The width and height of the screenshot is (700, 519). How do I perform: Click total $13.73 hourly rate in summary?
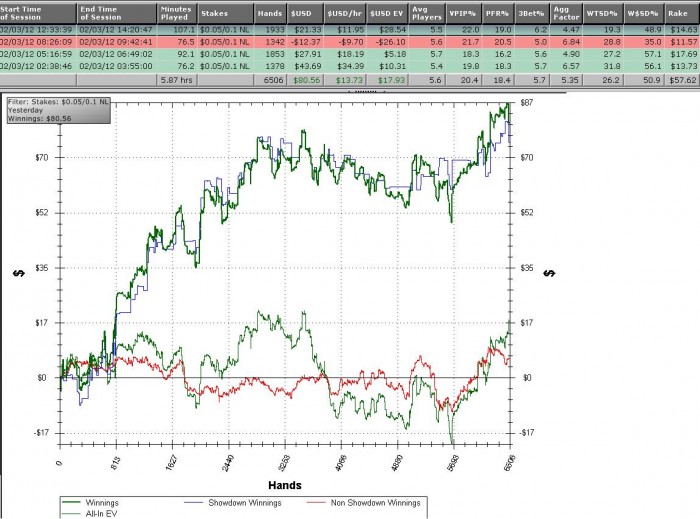tap(345, 80)
